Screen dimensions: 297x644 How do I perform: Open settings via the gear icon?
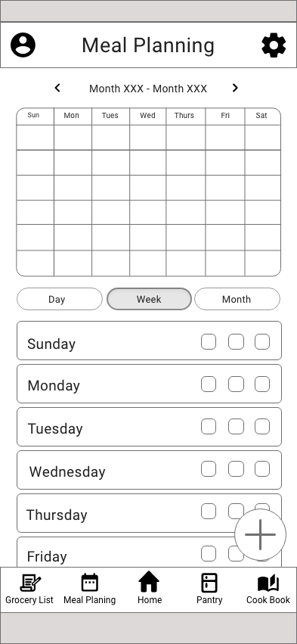(274, 45)
